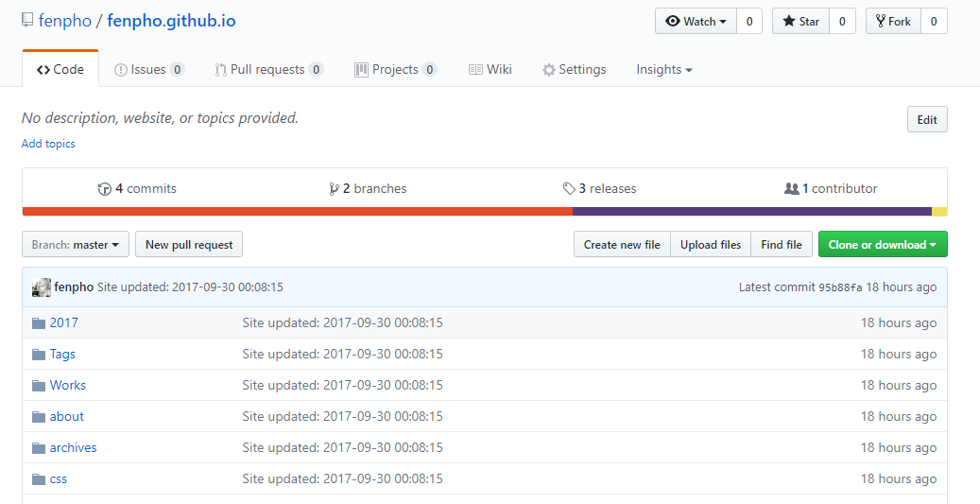The image size is (980, 504).
Task: View the 3 releases page
Action: click(x=599, y=188)
